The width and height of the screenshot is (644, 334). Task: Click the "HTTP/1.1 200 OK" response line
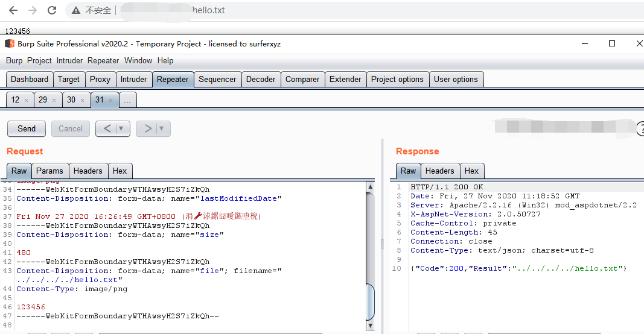447,187
